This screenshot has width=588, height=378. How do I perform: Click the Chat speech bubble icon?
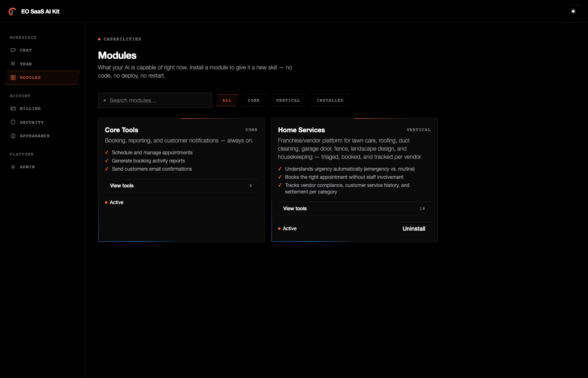[x=13, y=50]
